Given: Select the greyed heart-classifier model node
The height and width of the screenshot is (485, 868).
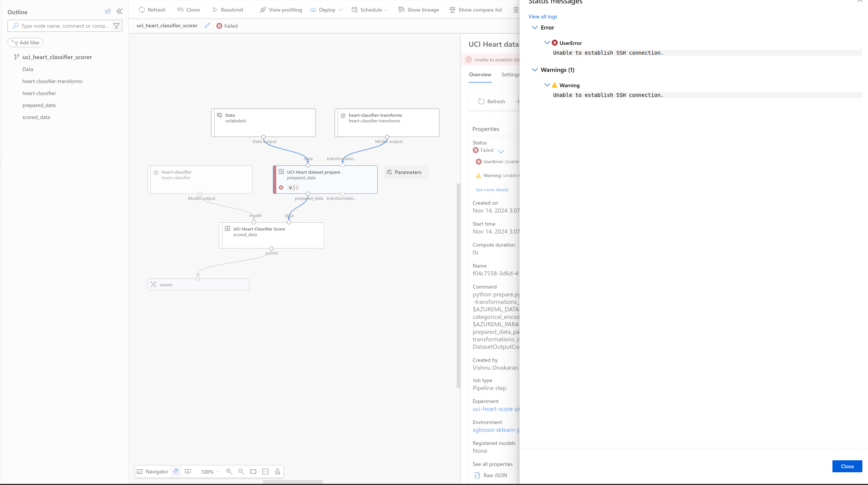Looking at the screenshot, I should (x=200, y=180).
